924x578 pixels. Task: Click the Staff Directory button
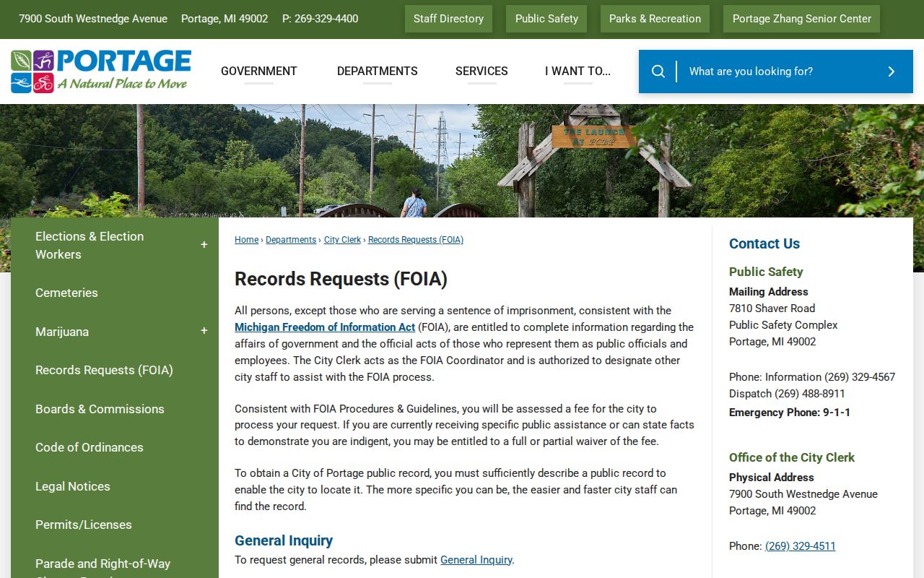tap(448, 19)
